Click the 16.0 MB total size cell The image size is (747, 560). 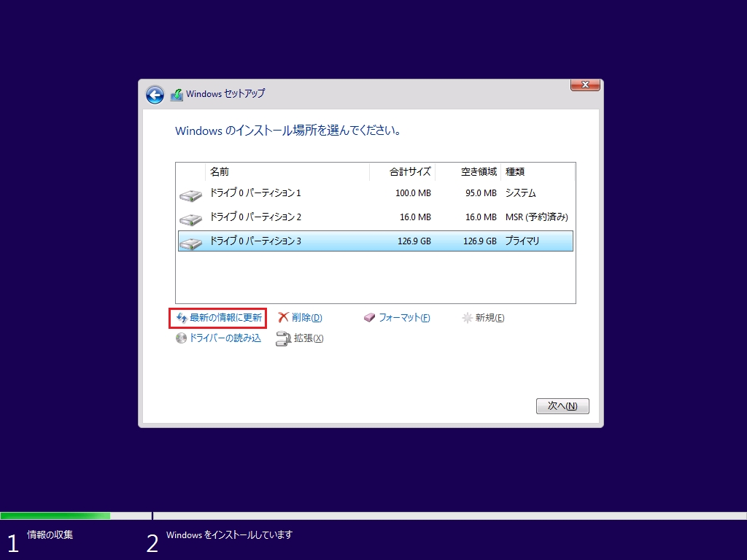click(415, 217)
